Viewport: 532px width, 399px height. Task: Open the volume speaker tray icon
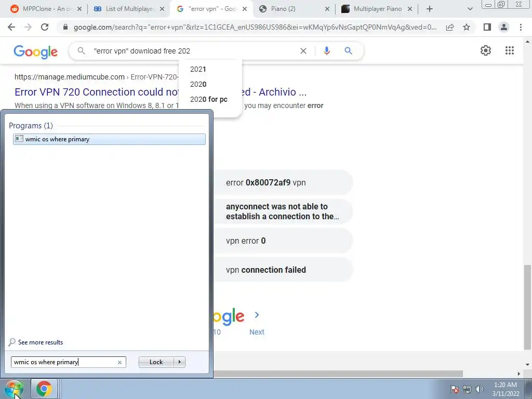coord(479,389)
